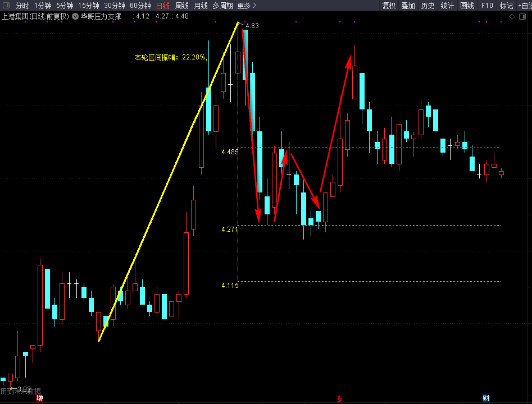This screenshot has height=404, width=532.
Task: Click the 统计 statistics button
Action: [x=447, y=6]
